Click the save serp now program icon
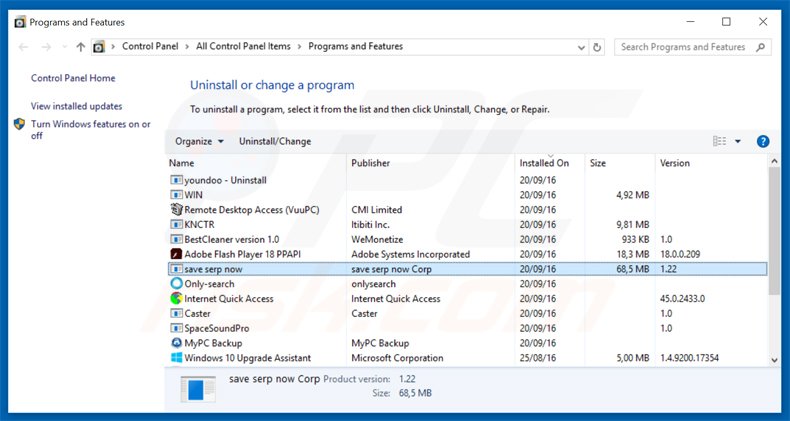The image size is (790, 421). click(176, 269)
